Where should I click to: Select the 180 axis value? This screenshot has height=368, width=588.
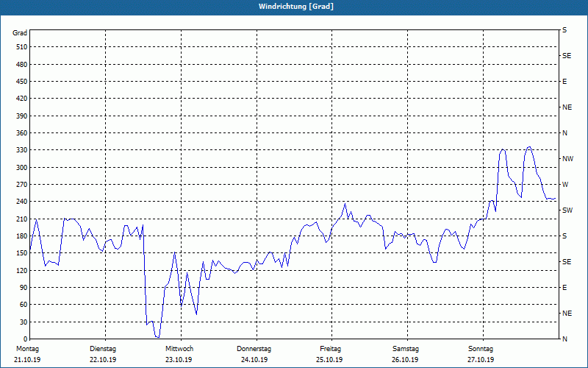(x=22, y=236)
